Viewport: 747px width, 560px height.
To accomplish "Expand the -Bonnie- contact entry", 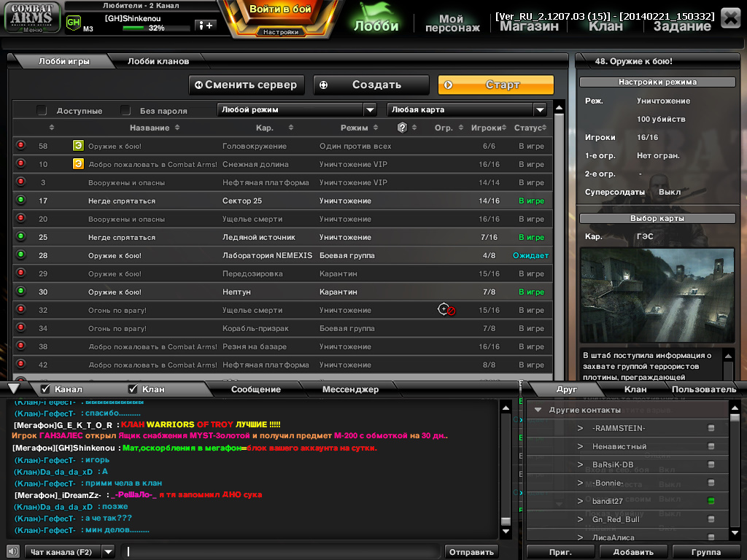I will [x=580, y=483].
